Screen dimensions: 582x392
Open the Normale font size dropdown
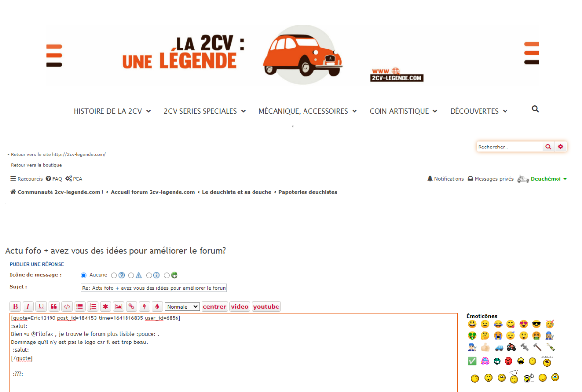pyautogui.click(x=182, y=307)
